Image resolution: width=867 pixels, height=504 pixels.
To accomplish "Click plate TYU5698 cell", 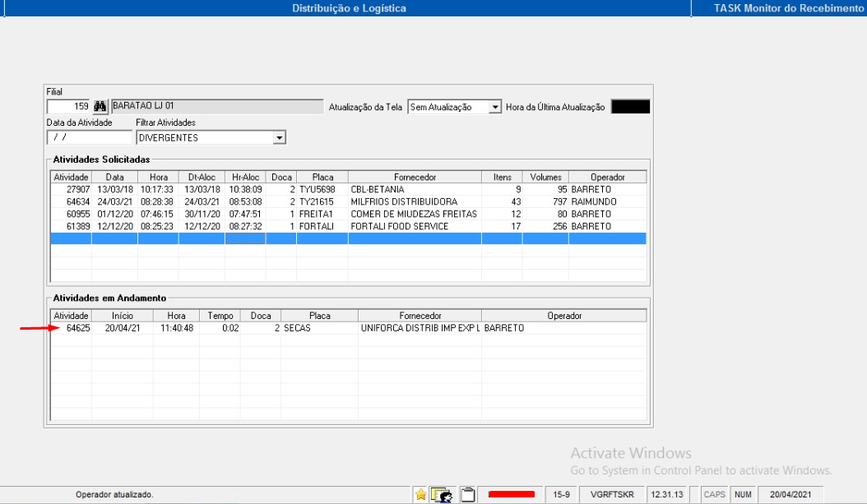I will coord(322,190).
